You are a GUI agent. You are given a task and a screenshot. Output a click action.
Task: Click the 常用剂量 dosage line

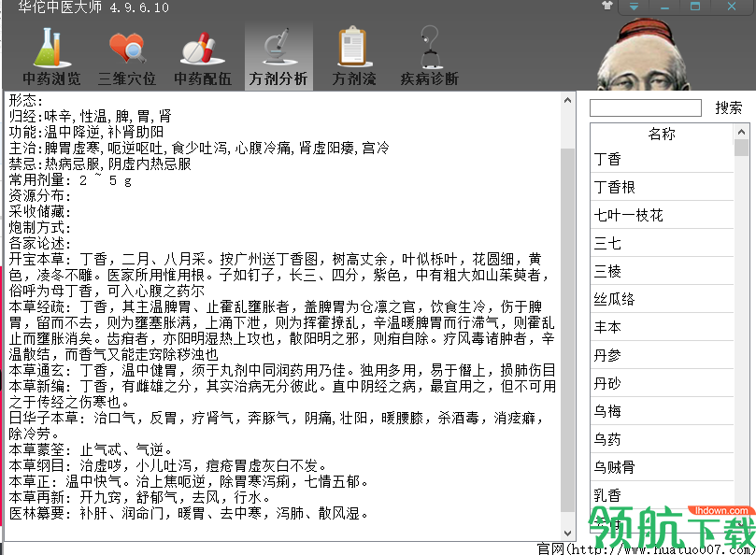70,179
